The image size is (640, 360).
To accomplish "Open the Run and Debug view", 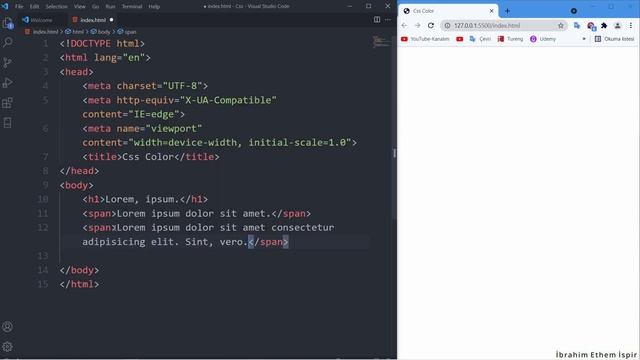I will [x=8, y=82].
